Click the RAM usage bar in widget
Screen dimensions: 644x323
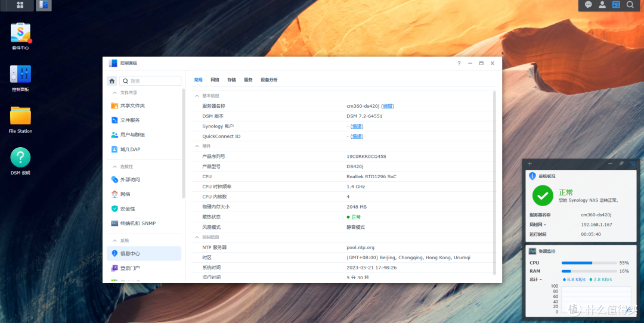[x=589, y=271]
